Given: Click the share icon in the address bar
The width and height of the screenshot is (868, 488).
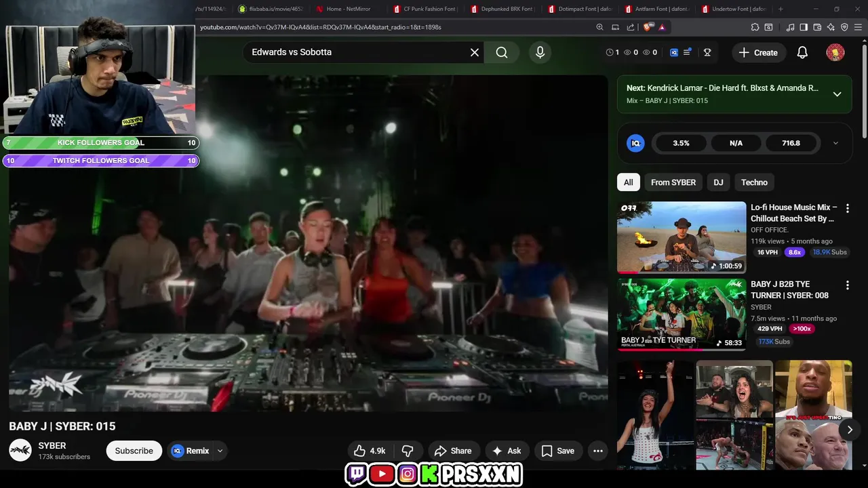Looking at the screenshot, I should click(631, 27).
